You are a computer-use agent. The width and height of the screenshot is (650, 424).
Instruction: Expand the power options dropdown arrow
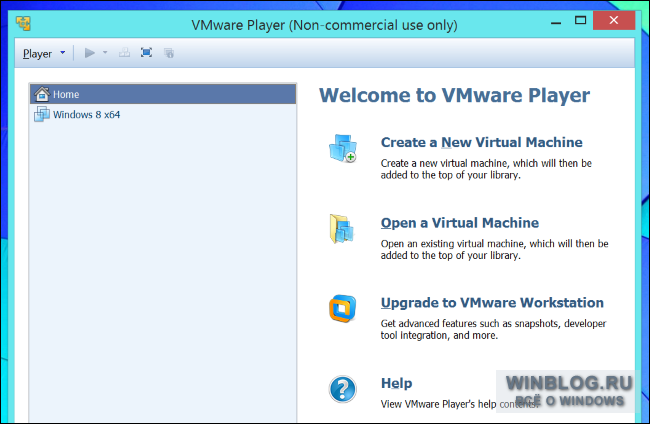coord(105,53)
